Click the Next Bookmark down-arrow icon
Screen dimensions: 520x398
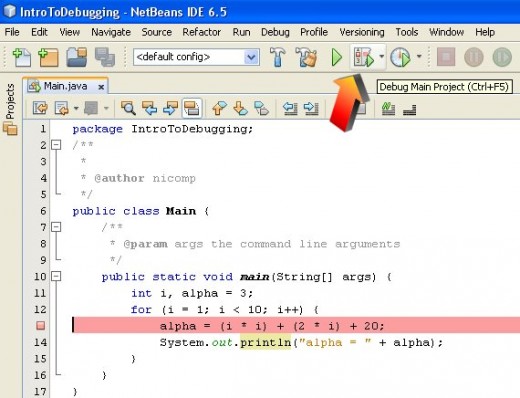pyautogui.click(x=240, y=108)
